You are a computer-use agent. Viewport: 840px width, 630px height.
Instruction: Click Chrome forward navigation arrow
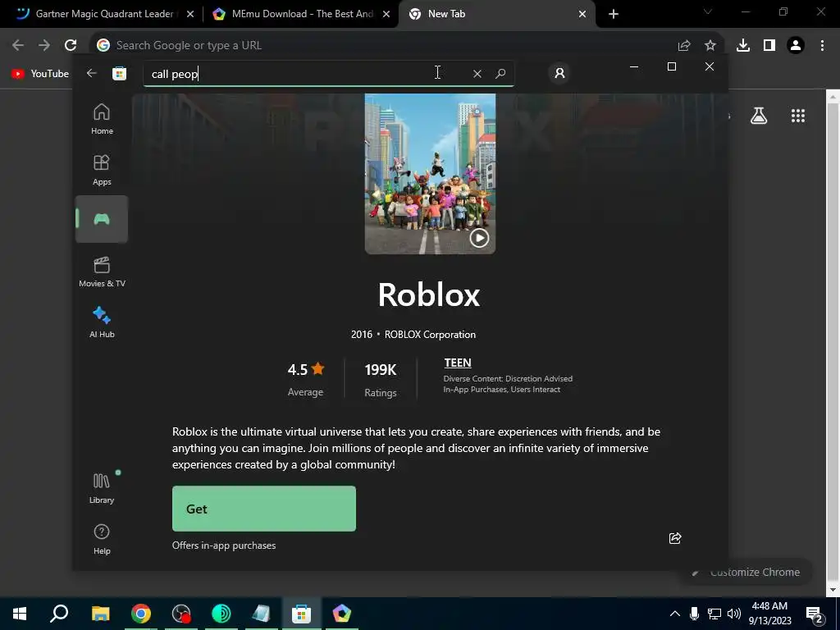coord(44,46)
